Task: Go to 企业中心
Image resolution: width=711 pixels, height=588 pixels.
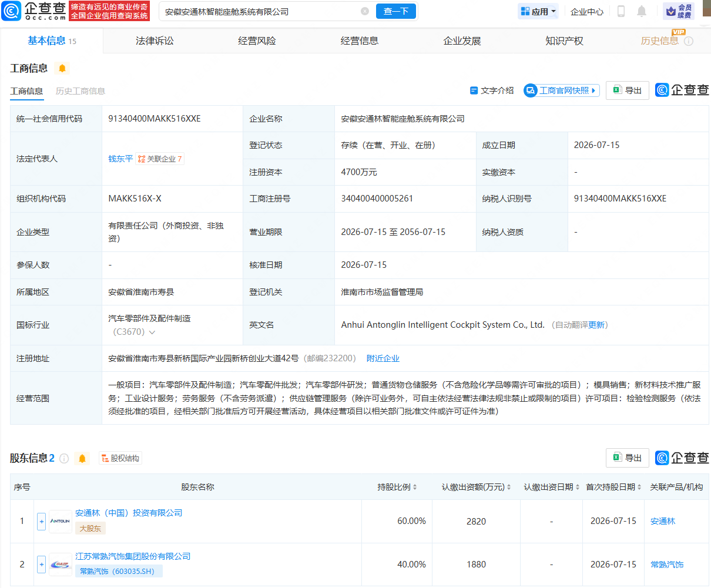Action: coord(587,12)
